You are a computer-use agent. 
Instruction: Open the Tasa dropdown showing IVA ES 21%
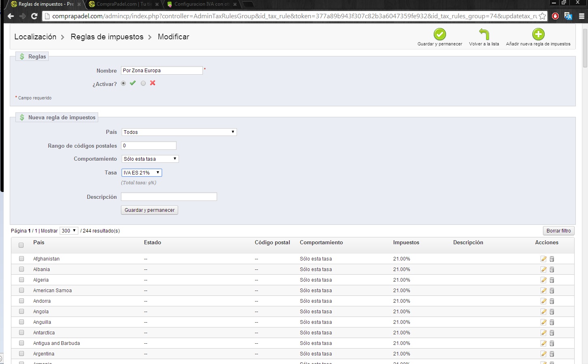click(x=142, y=173)
